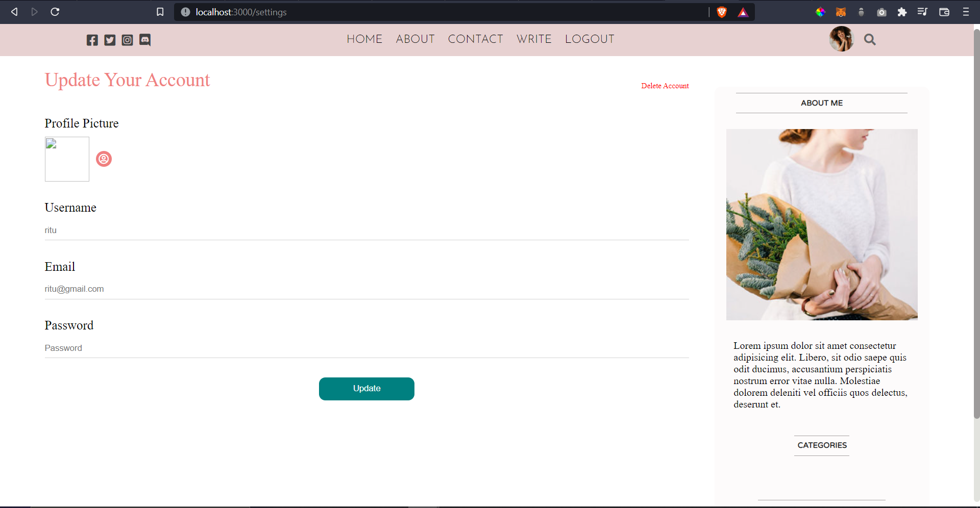Open the Brave Rewards triangle icon
Image resolution: width=980 pixels, height=508 pixels.
point(743,12)
